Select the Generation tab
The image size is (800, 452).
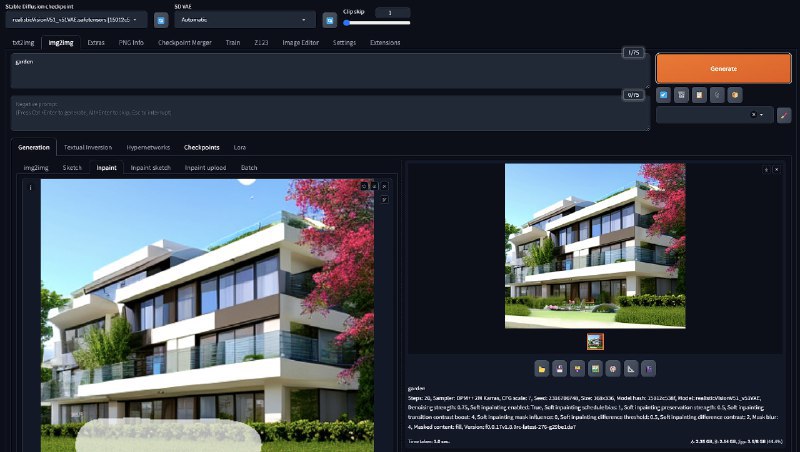[34, 147]
